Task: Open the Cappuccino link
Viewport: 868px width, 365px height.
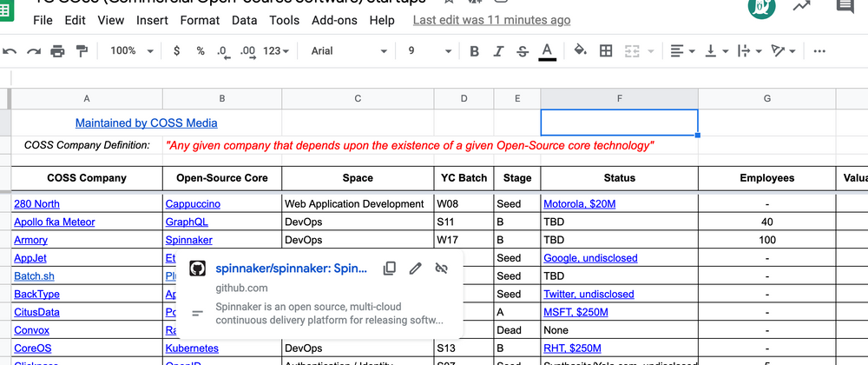Action: tap(193, 204)
